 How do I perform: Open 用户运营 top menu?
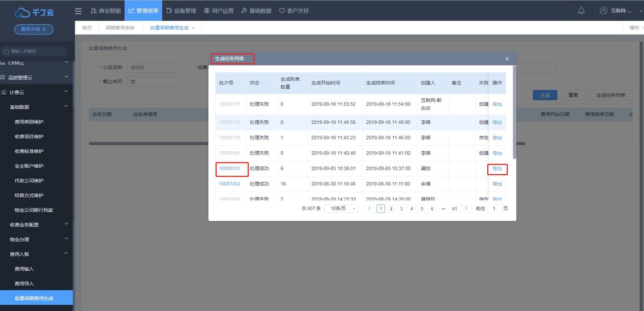tap(218, 11)
